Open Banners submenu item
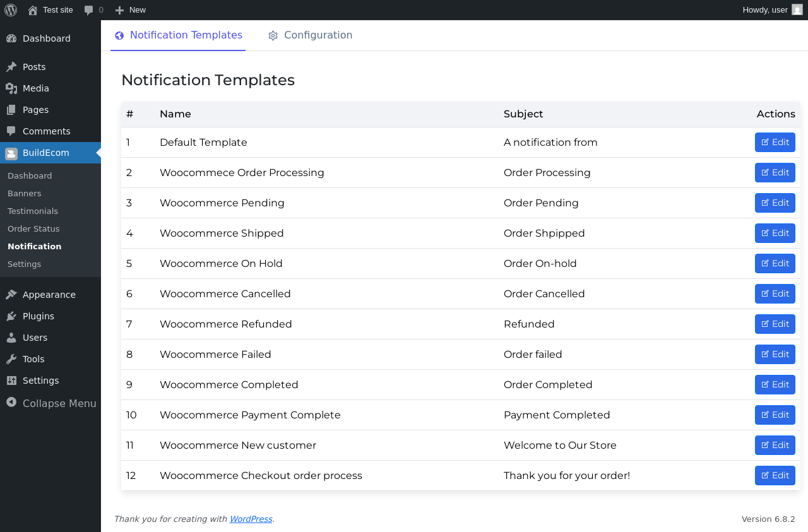Image resolution: width=808 pixels, height=532 pixels. coord(25,193)
